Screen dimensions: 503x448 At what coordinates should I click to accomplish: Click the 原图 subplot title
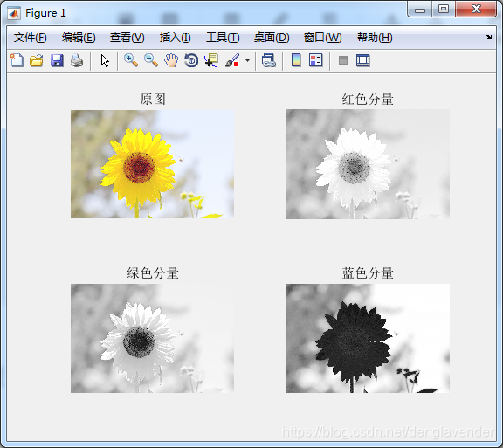click(x=153, y=100)
